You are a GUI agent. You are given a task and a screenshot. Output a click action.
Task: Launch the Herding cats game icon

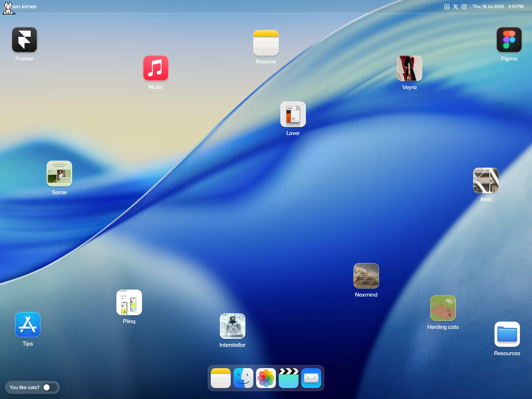tap(443, 308)
